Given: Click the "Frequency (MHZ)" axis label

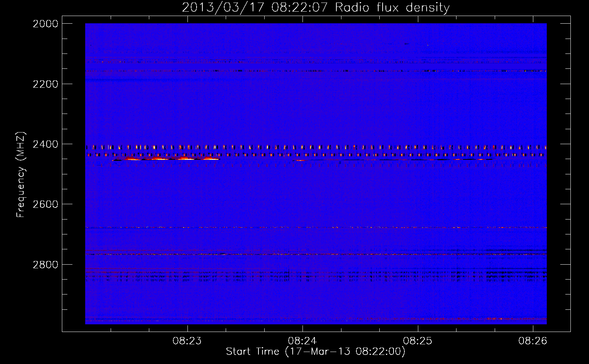Looking at the screenshot, I should click(21, 175).
